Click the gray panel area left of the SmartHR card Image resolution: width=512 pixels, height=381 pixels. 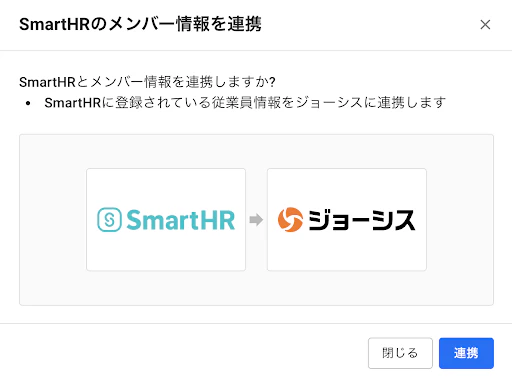tap(53, 220)
